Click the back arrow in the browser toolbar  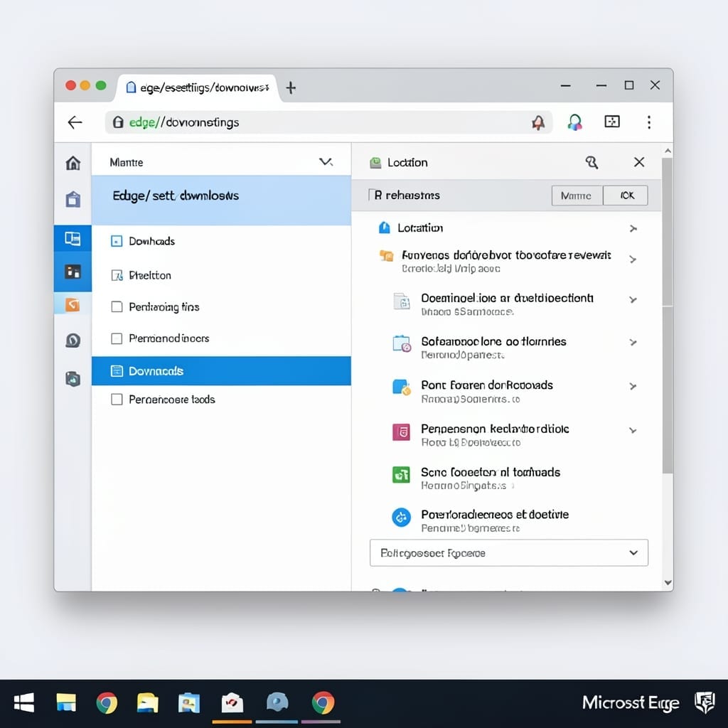click(75, 122)
